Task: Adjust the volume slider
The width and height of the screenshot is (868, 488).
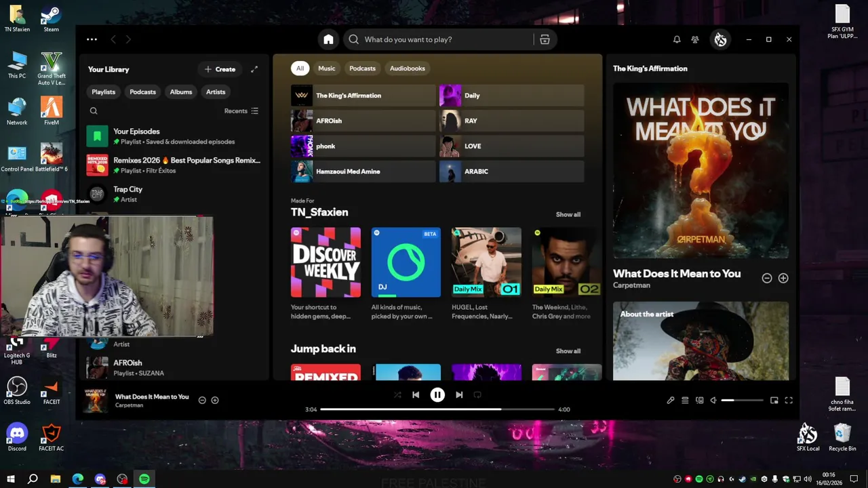Action: [742, 401]
